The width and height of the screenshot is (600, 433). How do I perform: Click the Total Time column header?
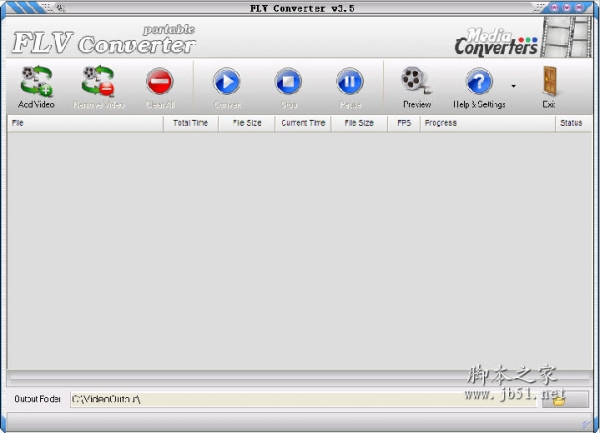(x=191, y=123)
